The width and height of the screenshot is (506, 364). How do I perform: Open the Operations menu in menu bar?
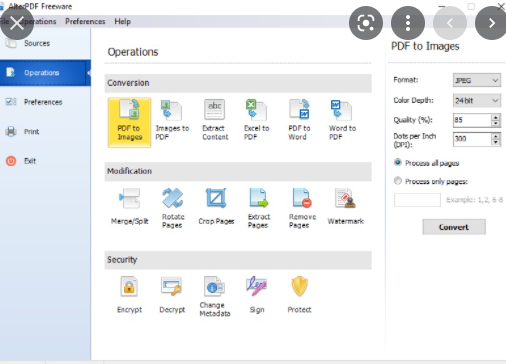tap(39, 22)
